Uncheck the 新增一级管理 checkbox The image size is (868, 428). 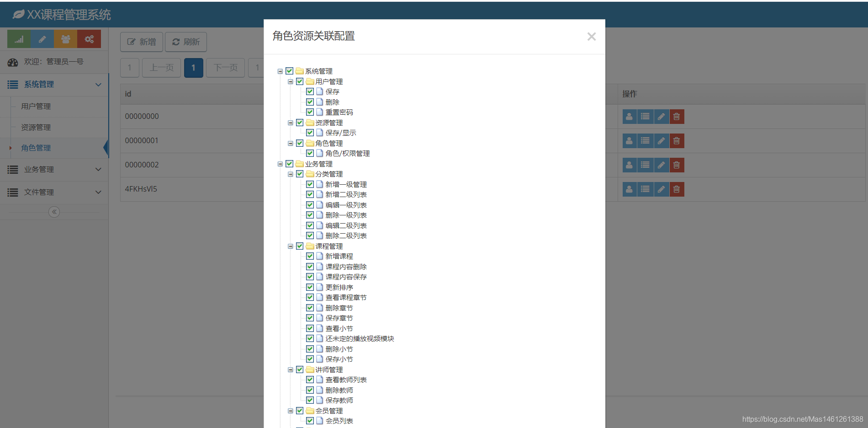pyautogui.click(x=310, y=184)
